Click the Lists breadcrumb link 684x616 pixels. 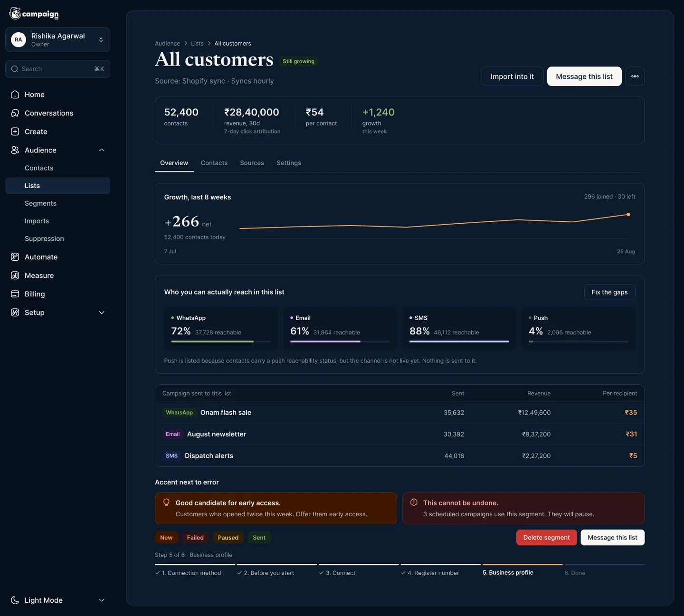(x=197, y=43)
